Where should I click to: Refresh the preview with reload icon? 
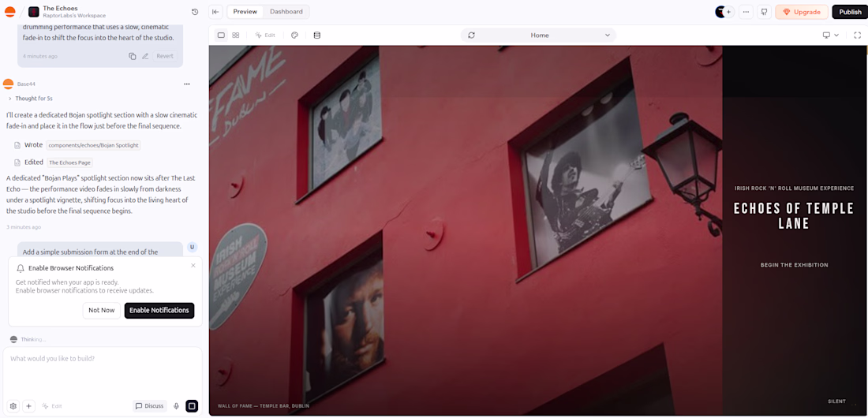[x=471, y=35]
